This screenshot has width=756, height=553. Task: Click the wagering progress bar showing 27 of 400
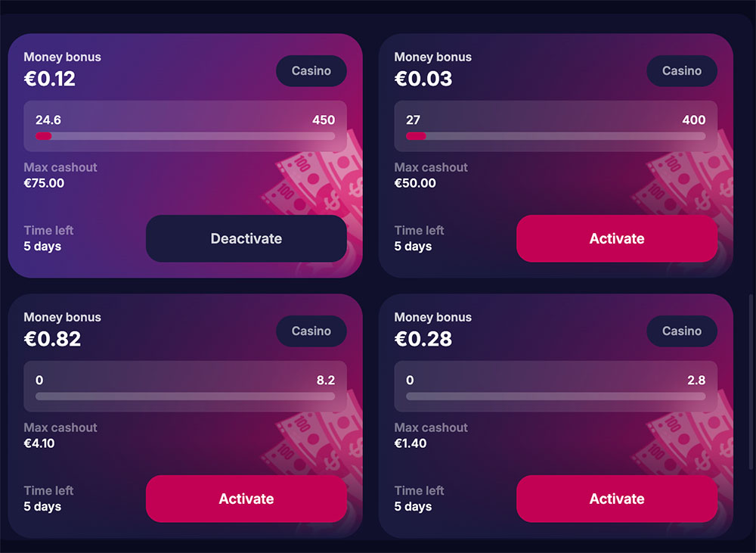click(x=556, y=136)
